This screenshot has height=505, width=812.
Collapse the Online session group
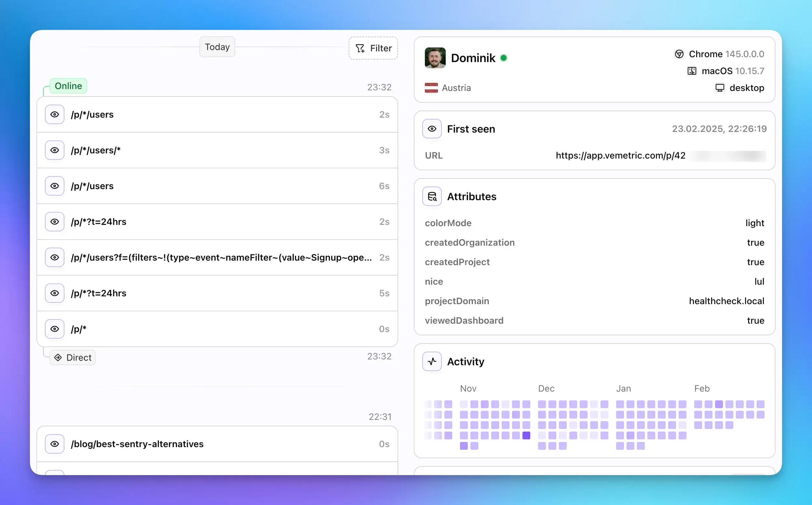pos(68,86)
